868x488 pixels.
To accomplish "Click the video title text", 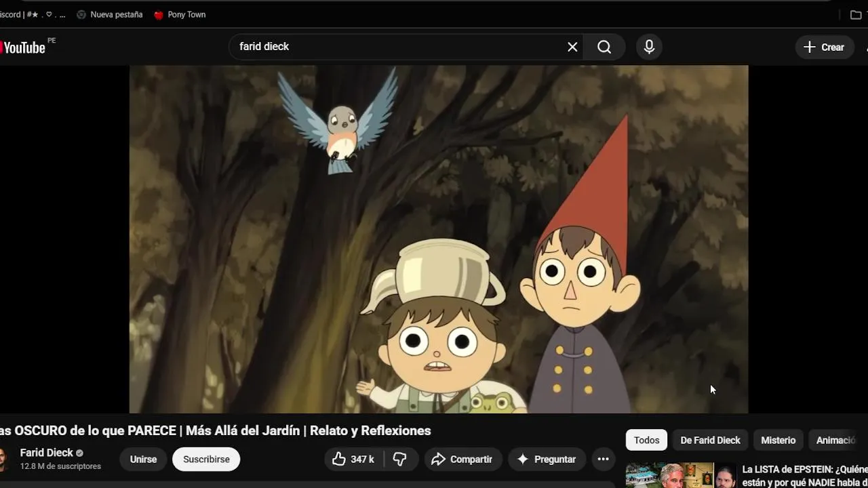I will pyautogui.click(x=216, y=430).
